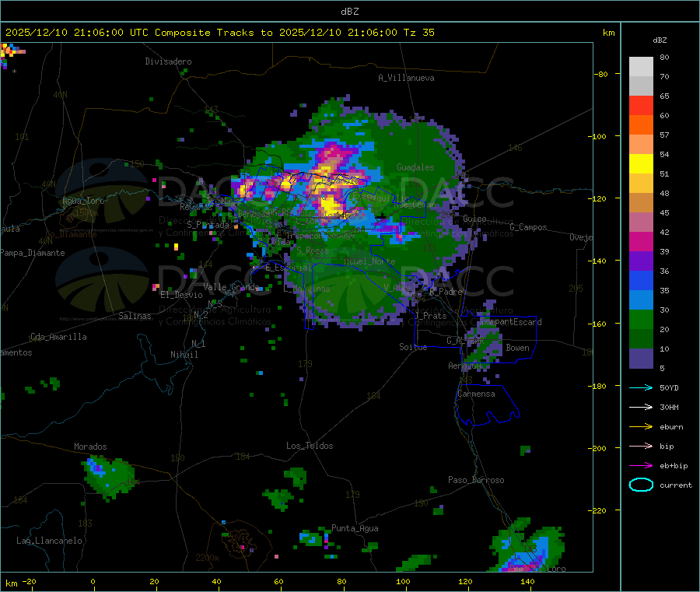Click the 'Pampa_Diamante' map label

(33, 253)
